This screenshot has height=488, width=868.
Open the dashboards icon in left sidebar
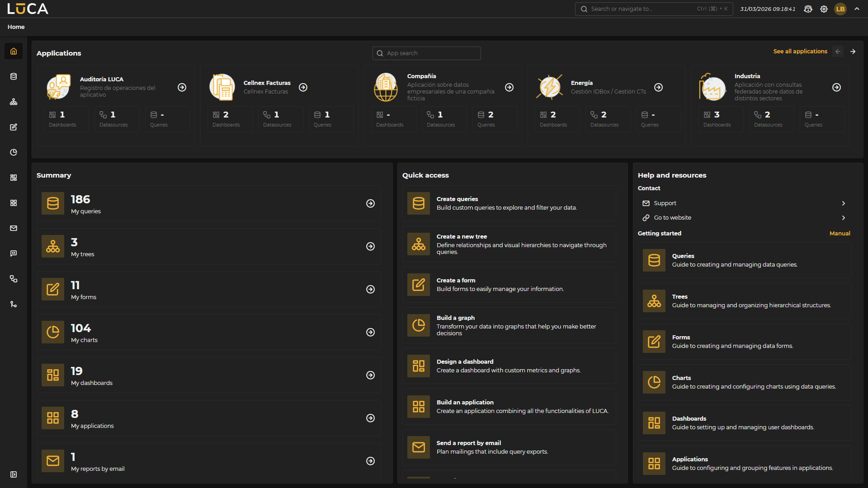(x=14, y=178)
